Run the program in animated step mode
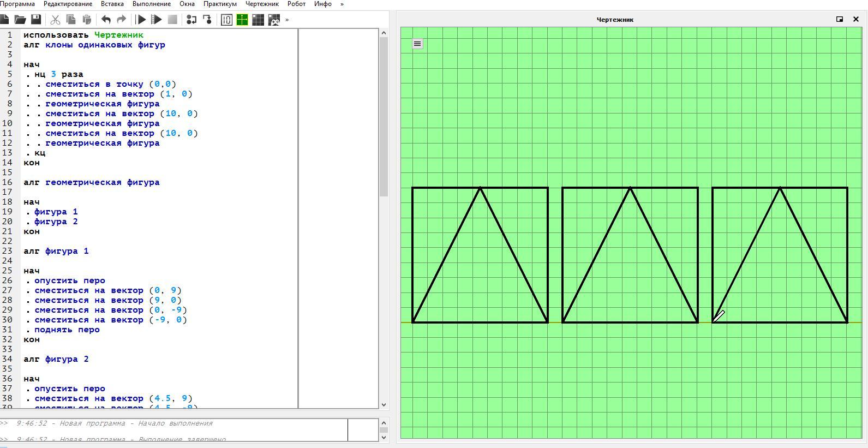Viewport: 868px width, 448px height. click(157, 20)
